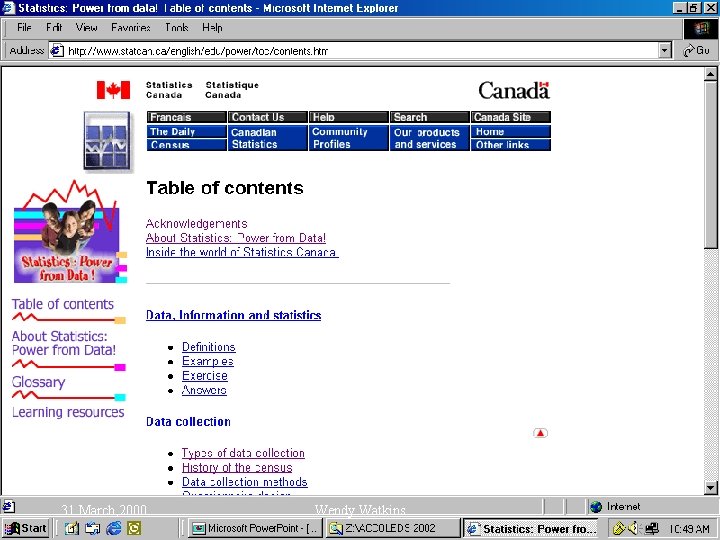Open the Favorites menu
This screenshot has width=720, height=540.
(x=130, y=28)
